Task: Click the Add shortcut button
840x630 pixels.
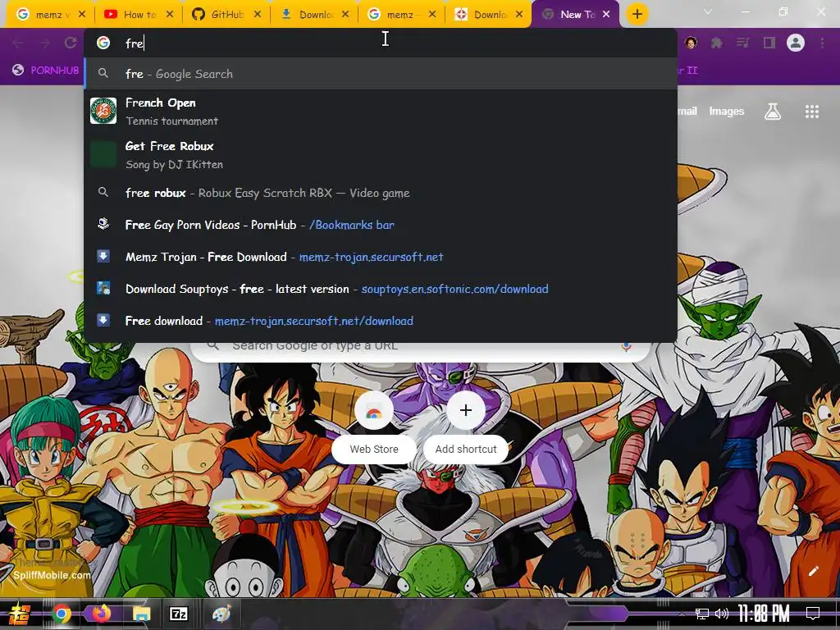Action: [466, 427]
